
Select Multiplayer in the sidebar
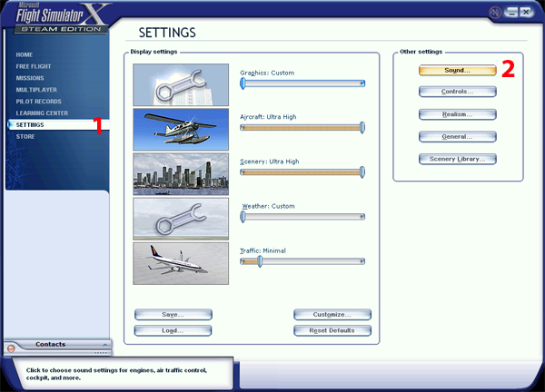[x=36, y=90]
